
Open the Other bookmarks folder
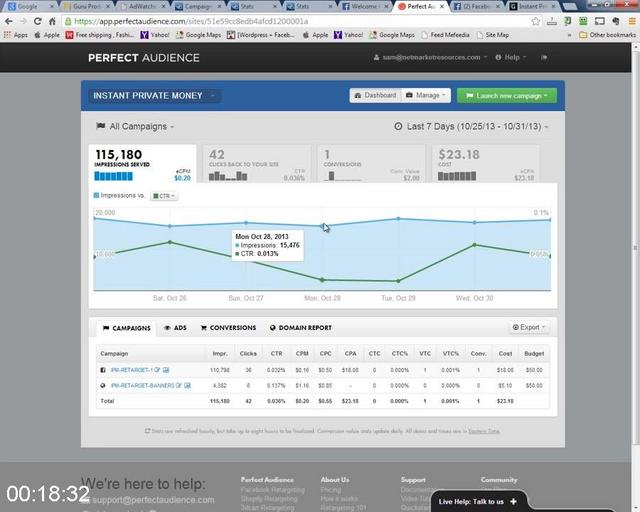[607, 35]
